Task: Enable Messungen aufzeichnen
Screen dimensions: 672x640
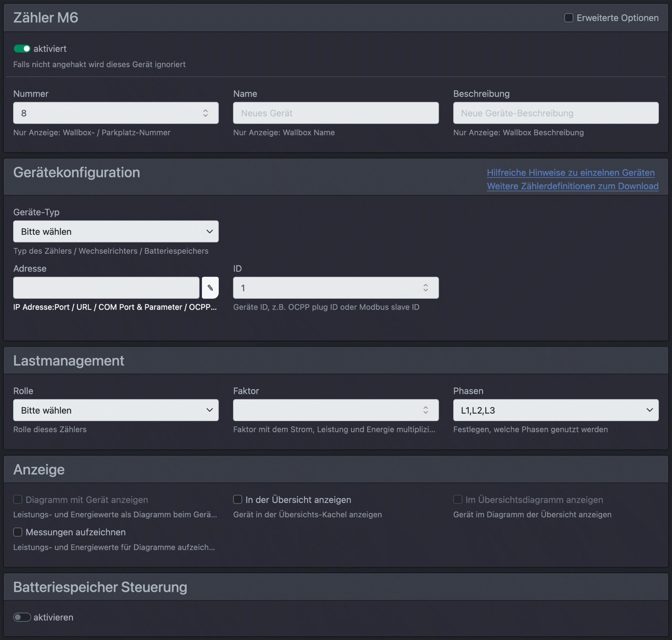Action: point(18,532)
